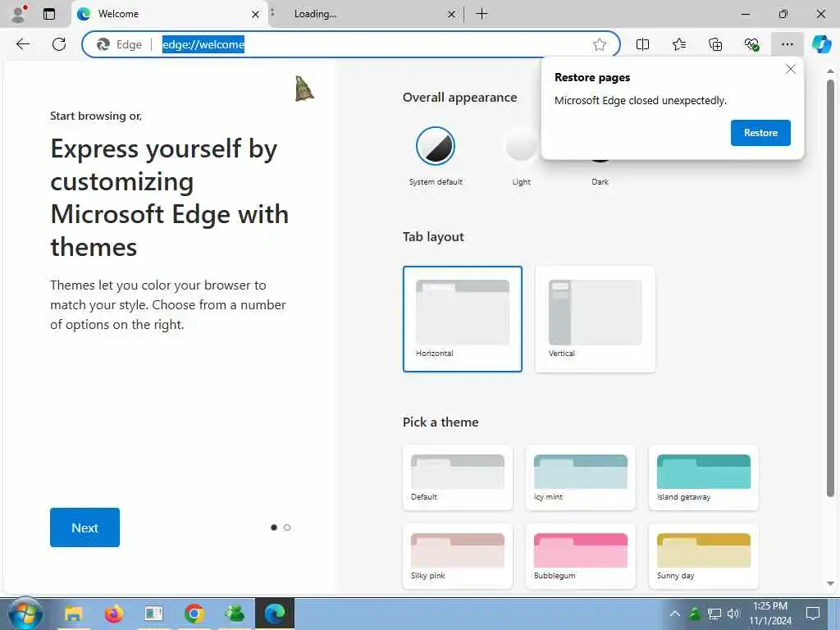
Task: Click the page vertical scrollbar
Action: [830, 288]
